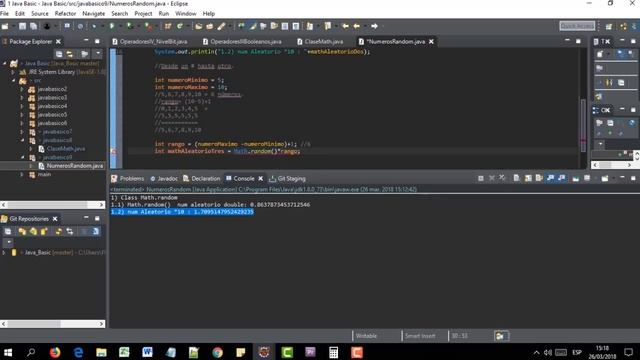Open the Navigate menu
This screenshot has height=360, width=640.
(x=93, y=13)
